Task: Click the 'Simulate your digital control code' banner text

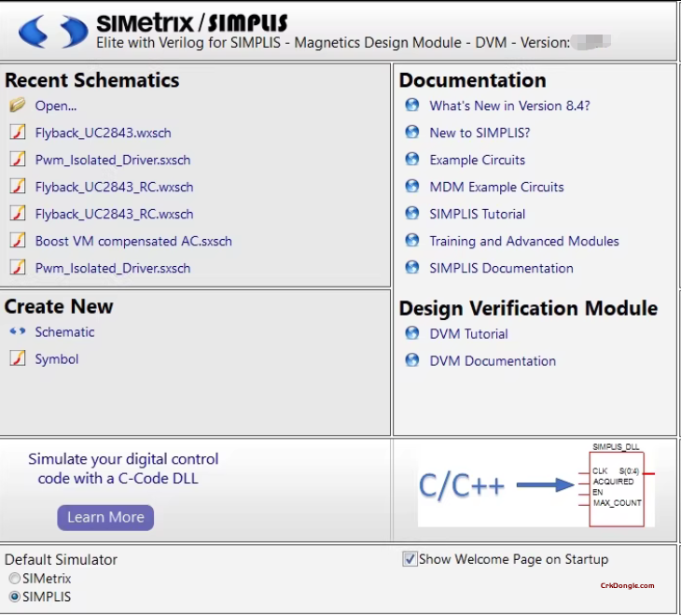Action: pyautogui.click(x=123, y=469)
